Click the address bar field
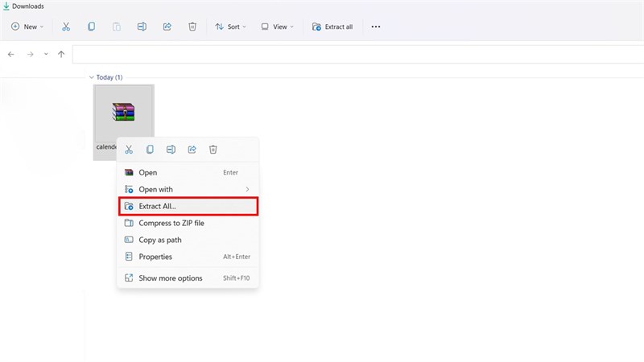 (354, 54)
